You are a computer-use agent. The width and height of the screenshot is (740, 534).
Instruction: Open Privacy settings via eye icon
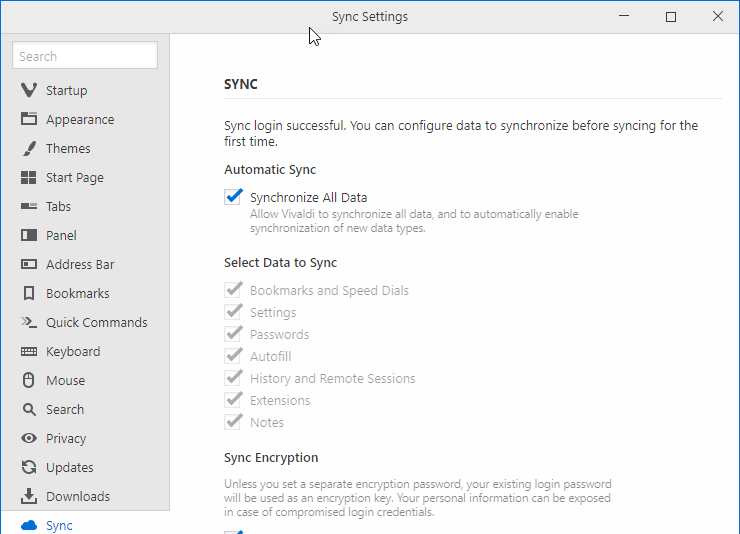click(29, 439)
